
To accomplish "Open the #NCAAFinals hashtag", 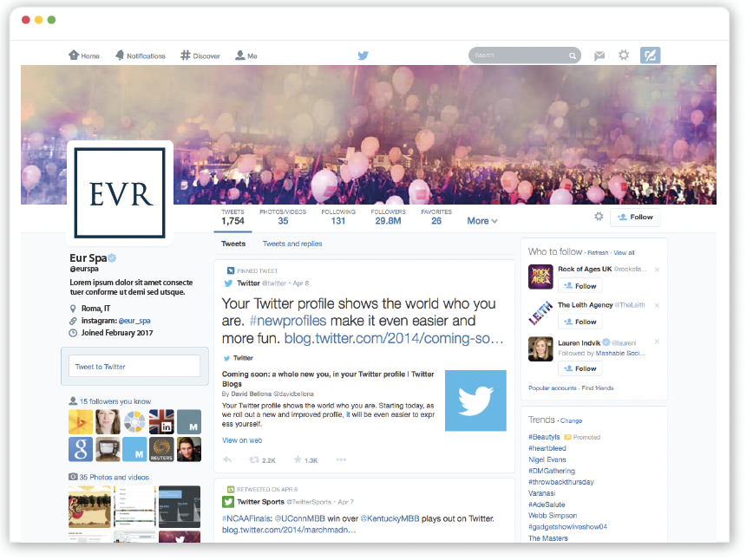I will coord(247,518).
